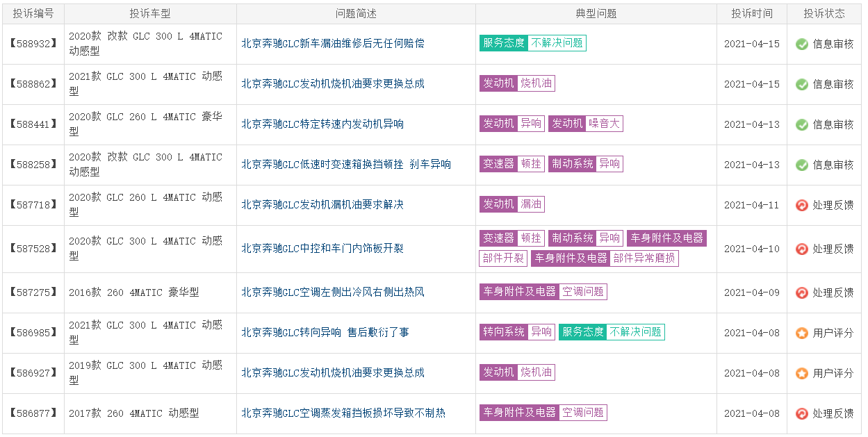Select complaint number 【586927】
Viewport: 868px width, 437px height.
[x=33, y=373]
